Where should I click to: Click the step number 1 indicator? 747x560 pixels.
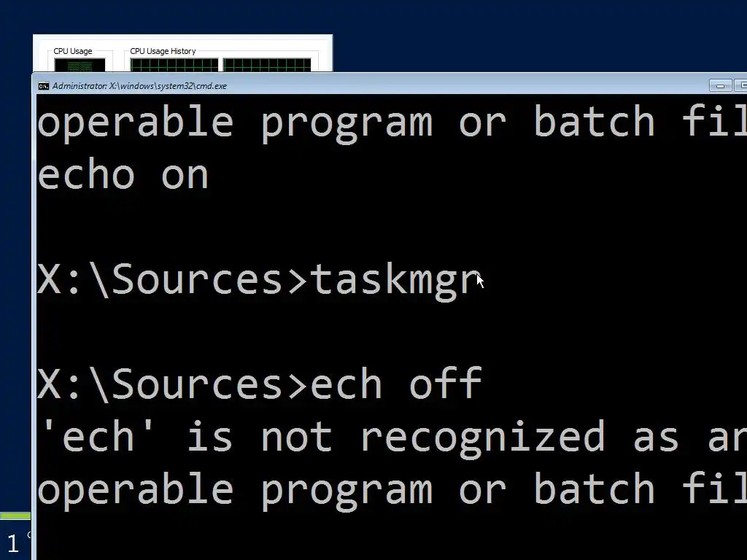[x=12, y=543]
